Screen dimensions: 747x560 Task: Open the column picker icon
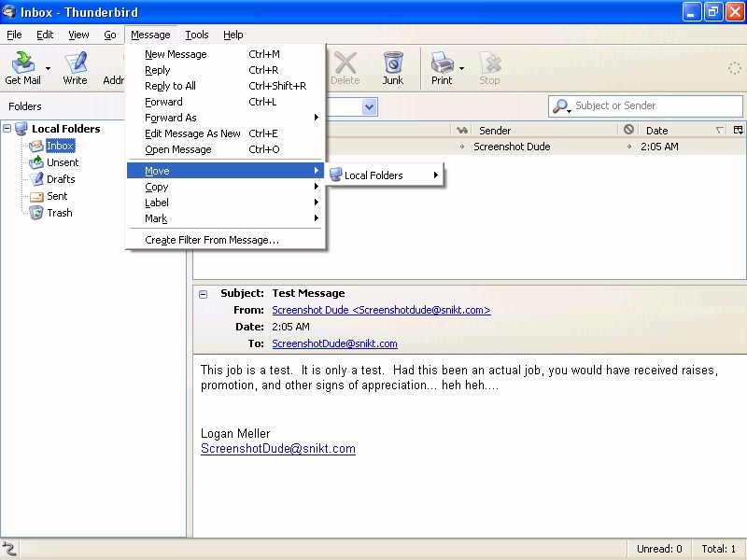738,130
